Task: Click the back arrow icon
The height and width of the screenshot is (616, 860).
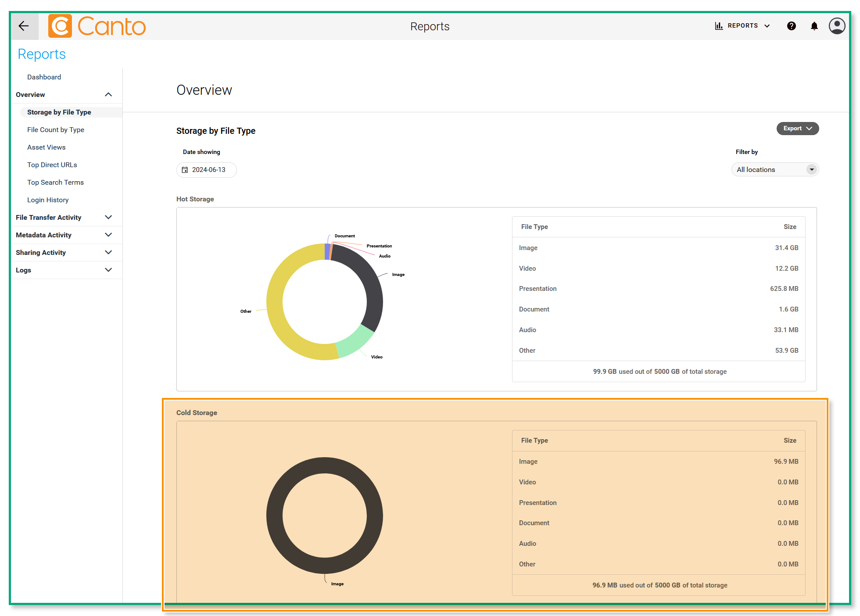Action: [x=24, y=26]
